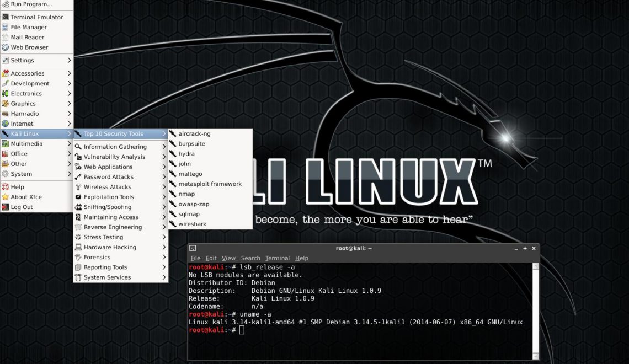
Task: Expand the System Services submenu arrow
Action: point(164,277)
